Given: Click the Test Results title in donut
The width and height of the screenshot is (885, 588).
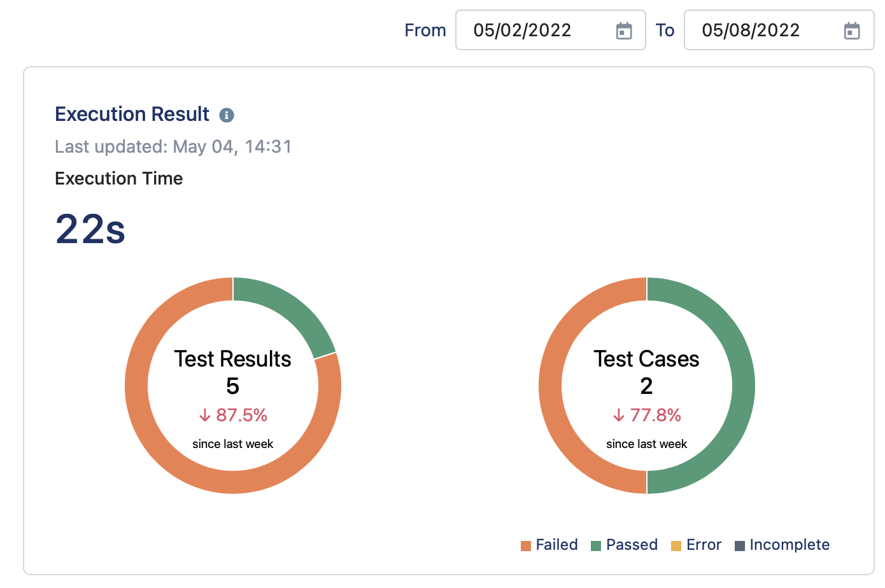Looking at the screenshot, I should tap(233, 359).
